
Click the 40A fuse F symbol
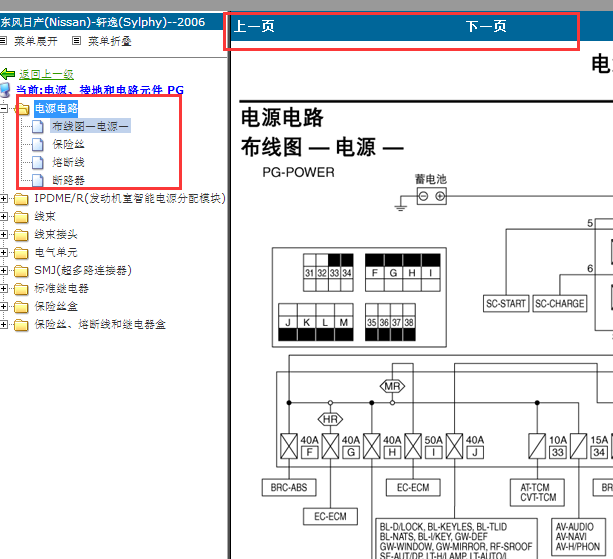(x=289, y=446)
